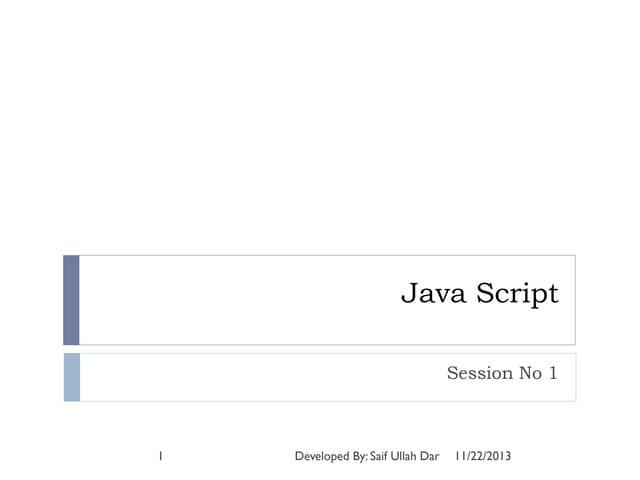Click the author name "Saif Ullah Dar"

(x=405, y=457)
